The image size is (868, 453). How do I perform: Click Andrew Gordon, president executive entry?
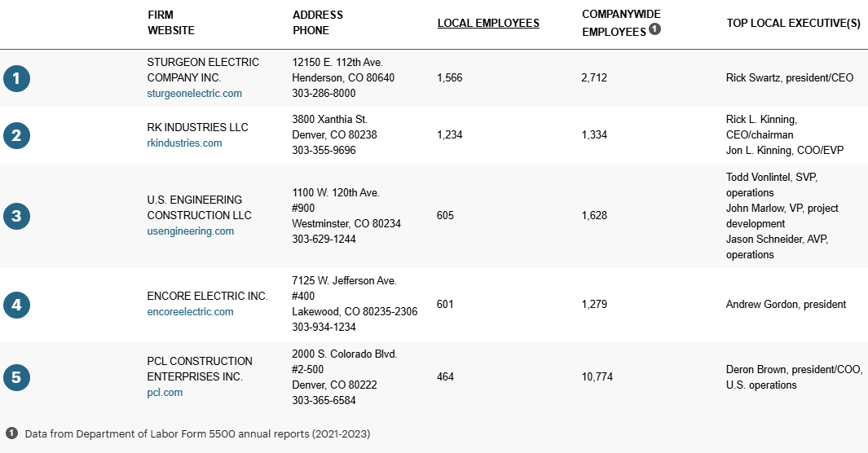[786, 305]
